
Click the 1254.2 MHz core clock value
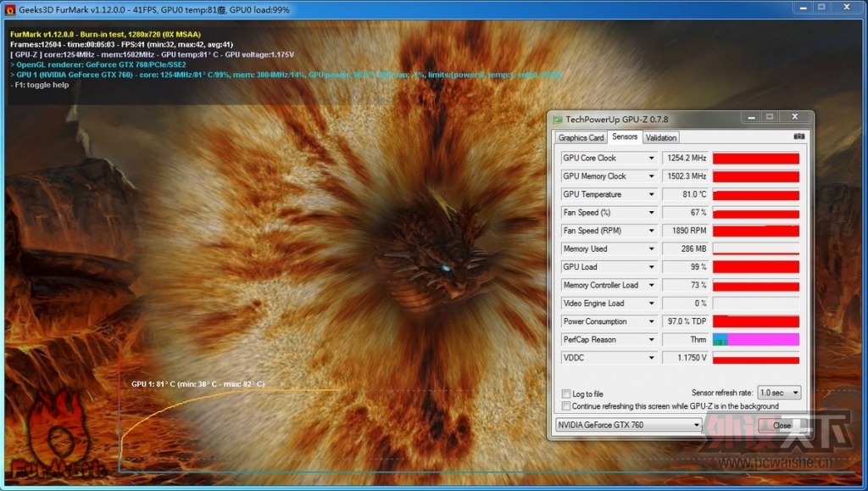coord(685,159)
